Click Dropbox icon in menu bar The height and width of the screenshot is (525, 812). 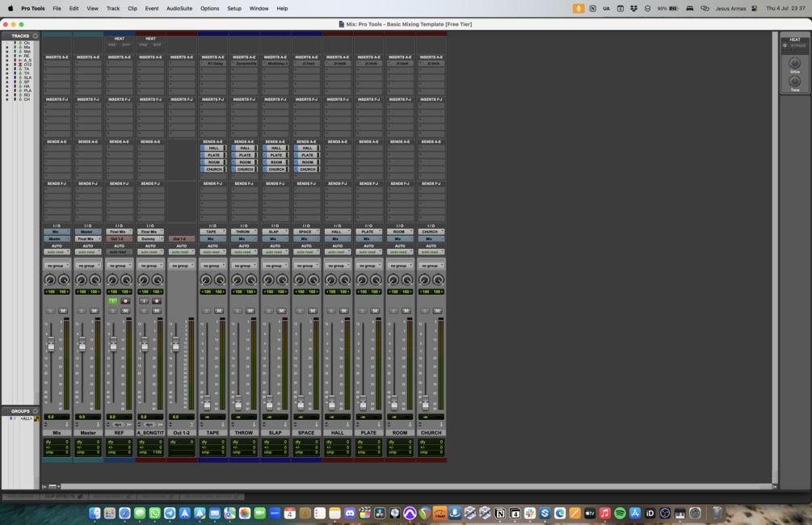pyautogui.click(x=634, y=8)
